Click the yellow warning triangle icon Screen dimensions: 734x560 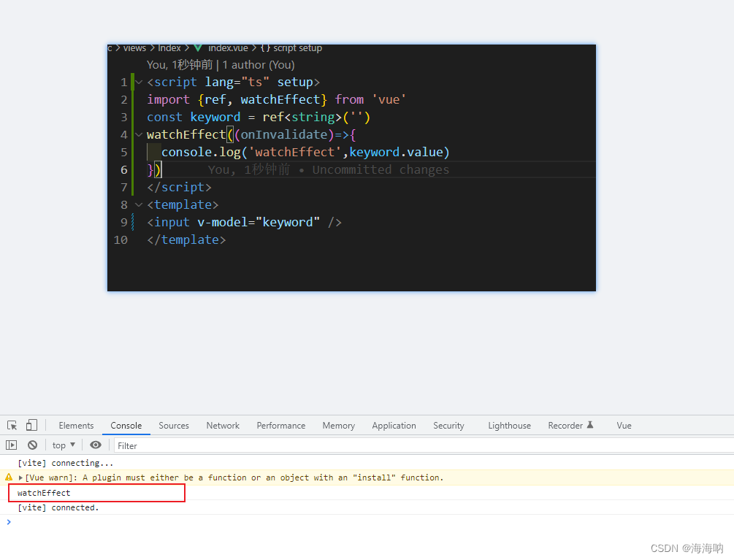pyautogui.click(x=9, y=477)
